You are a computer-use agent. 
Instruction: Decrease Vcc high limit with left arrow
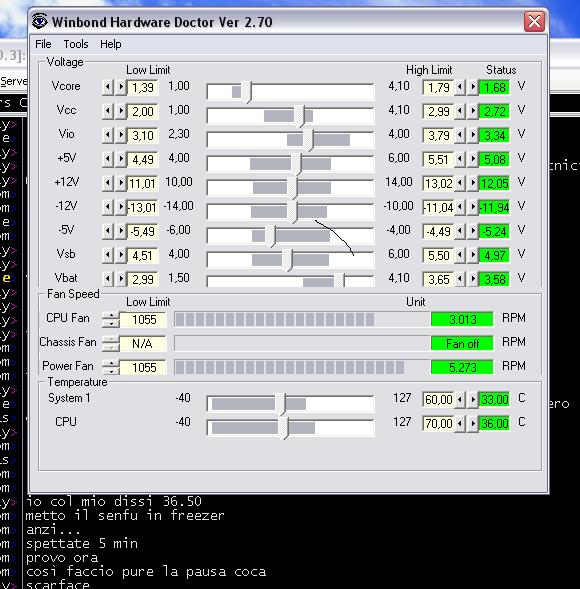click(x=460, y=112)
